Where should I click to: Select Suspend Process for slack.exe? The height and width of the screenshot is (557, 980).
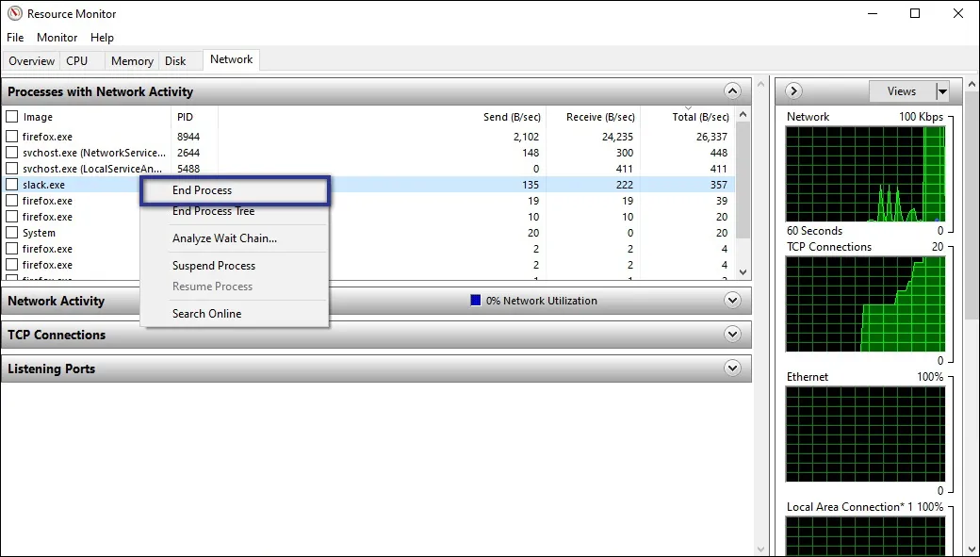pos(214,265)
